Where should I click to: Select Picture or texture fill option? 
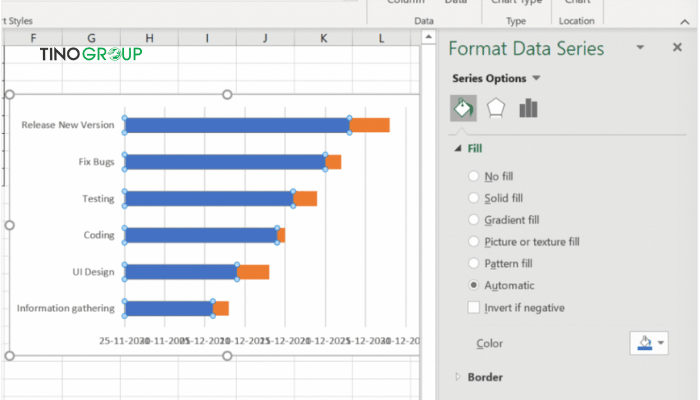click(474, 242)
